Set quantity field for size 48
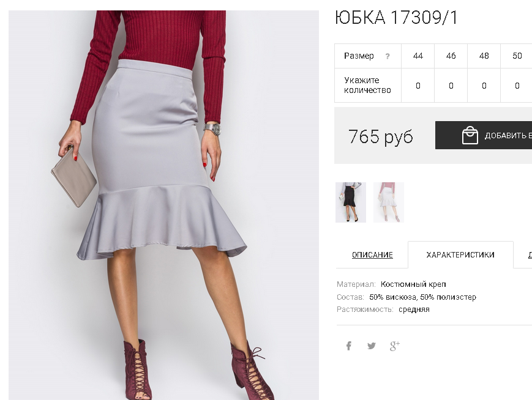This screenshot has height=400, width=532. click(x=484, y=86)
